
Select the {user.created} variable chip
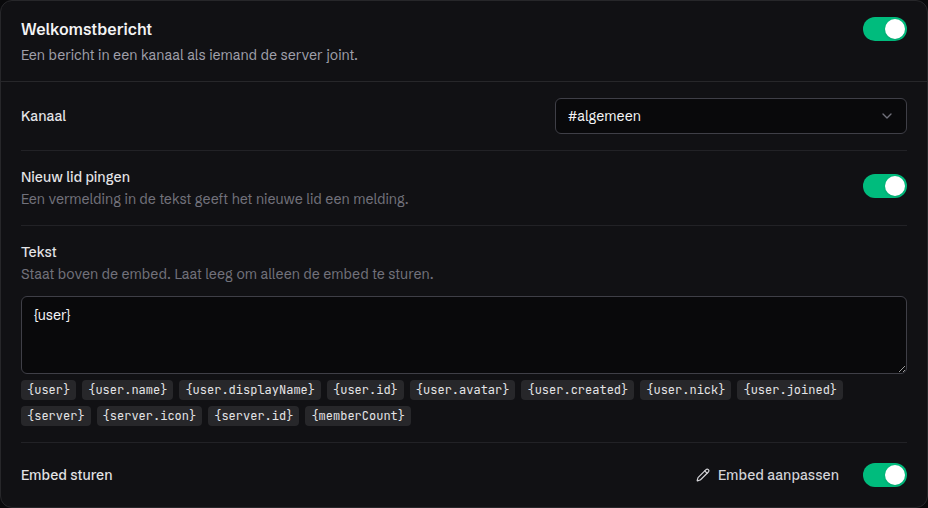578,390
